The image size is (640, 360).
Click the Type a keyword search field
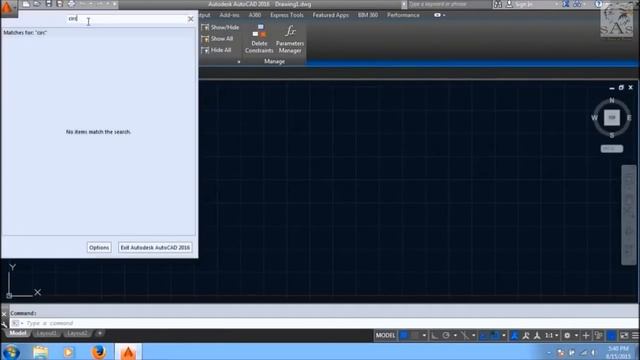449,4
